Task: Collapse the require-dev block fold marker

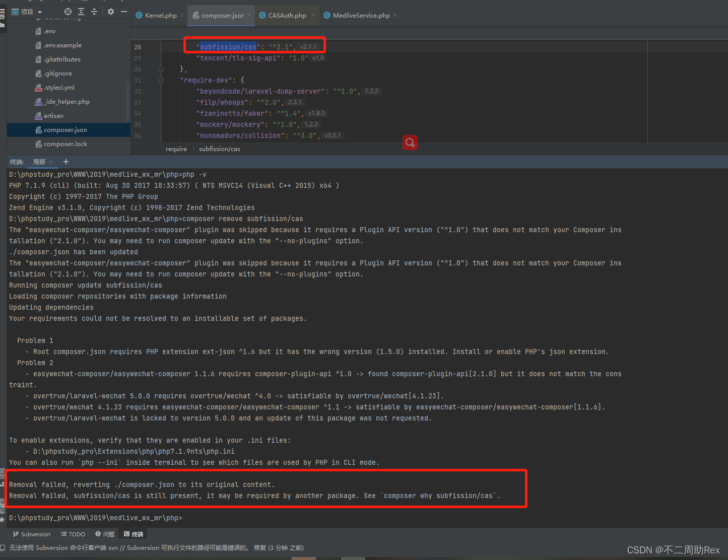Action: coord(161,80)
